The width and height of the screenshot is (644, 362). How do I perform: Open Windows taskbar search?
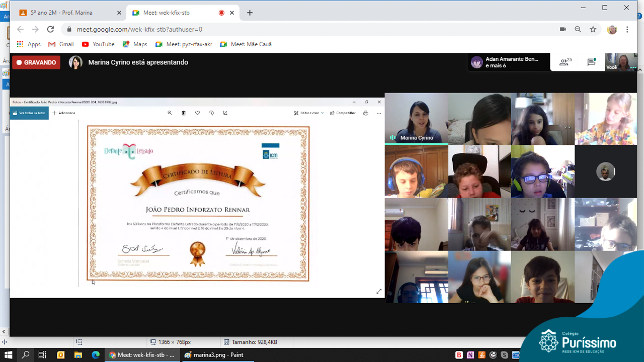click(x=25, y=355)
